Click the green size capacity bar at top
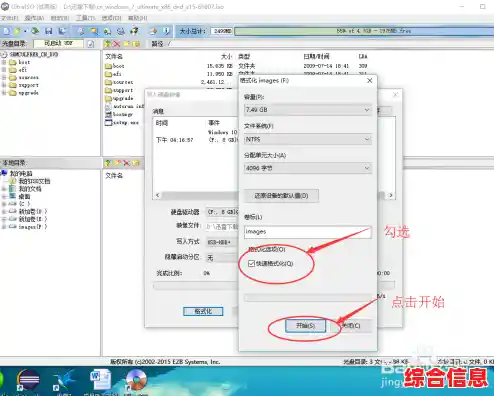Image resolution: width=494 pixels, height=396 pixels. click(x=364, y=31)
